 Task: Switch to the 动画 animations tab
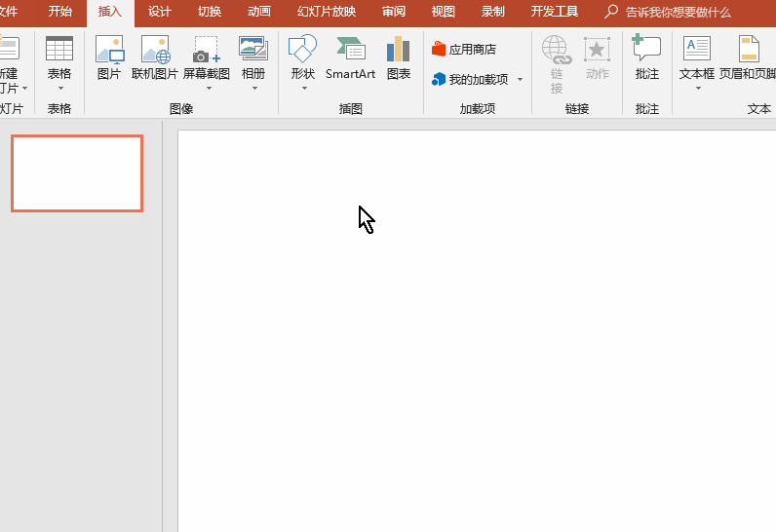pos(259,12)
